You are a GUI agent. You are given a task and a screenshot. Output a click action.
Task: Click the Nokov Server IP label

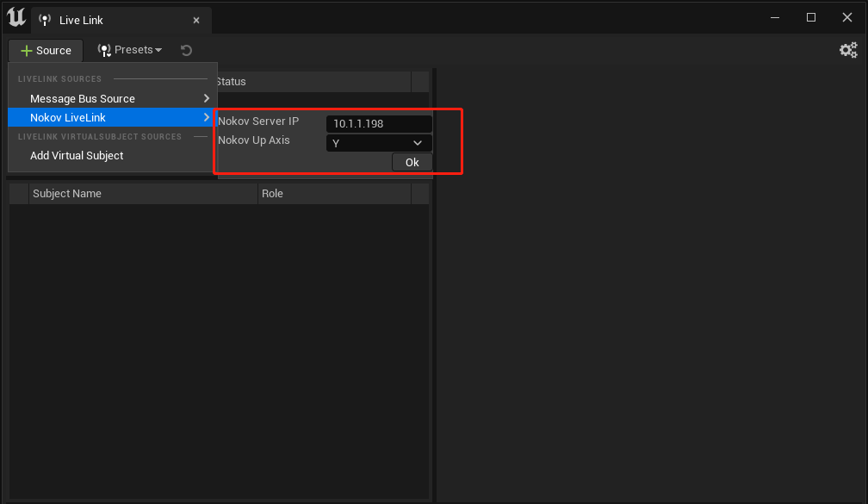click(x=258, y=121)
